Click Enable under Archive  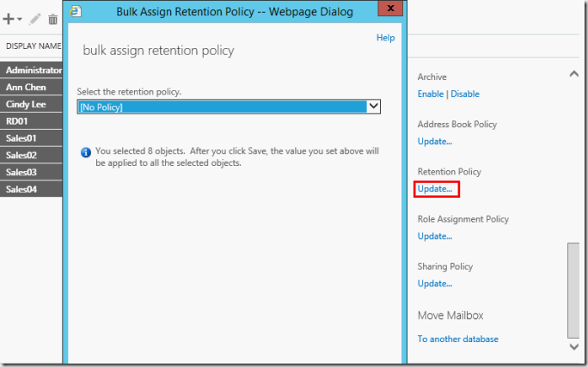[431, 94]
